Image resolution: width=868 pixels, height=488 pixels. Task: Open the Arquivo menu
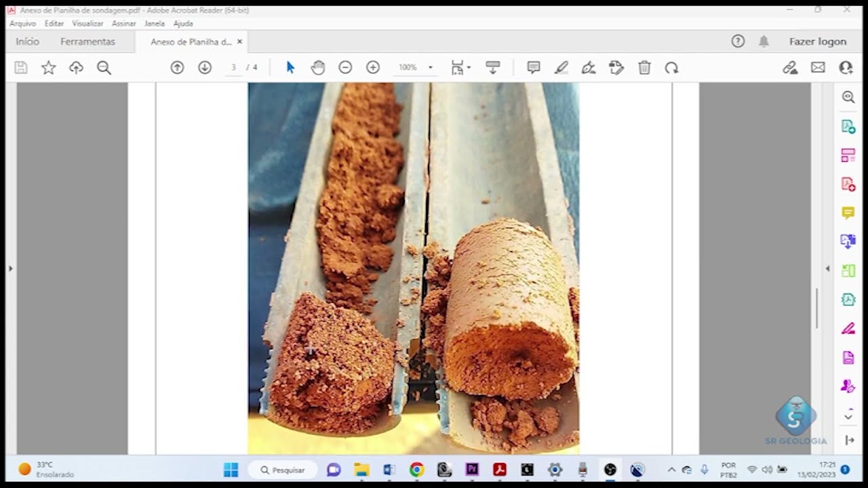[x=22, y=23]
